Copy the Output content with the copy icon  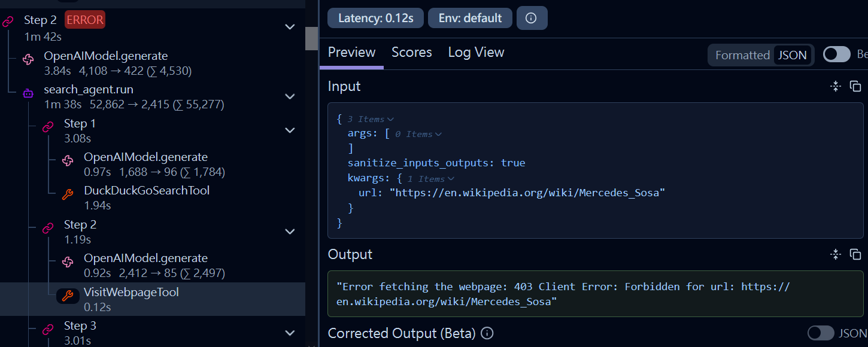point(855,254)
